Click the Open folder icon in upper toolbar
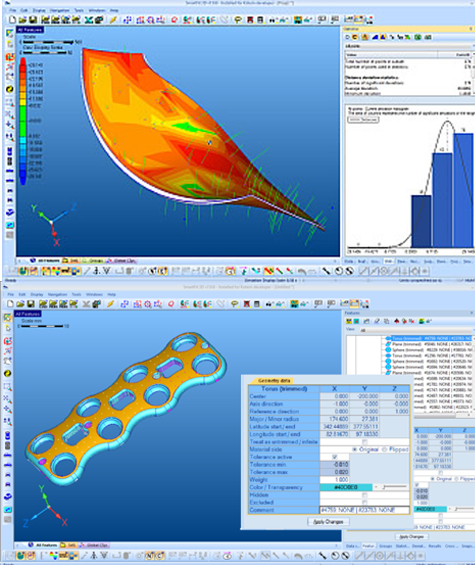The width and height of the screenshot is (475, 565). (x=22, y=20)
